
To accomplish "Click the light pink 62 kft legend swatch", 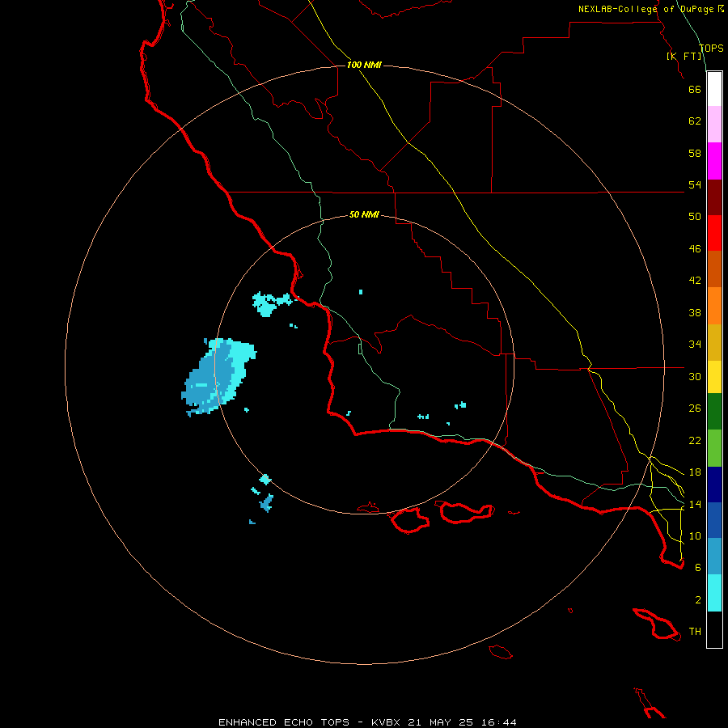I will (714, 124).
